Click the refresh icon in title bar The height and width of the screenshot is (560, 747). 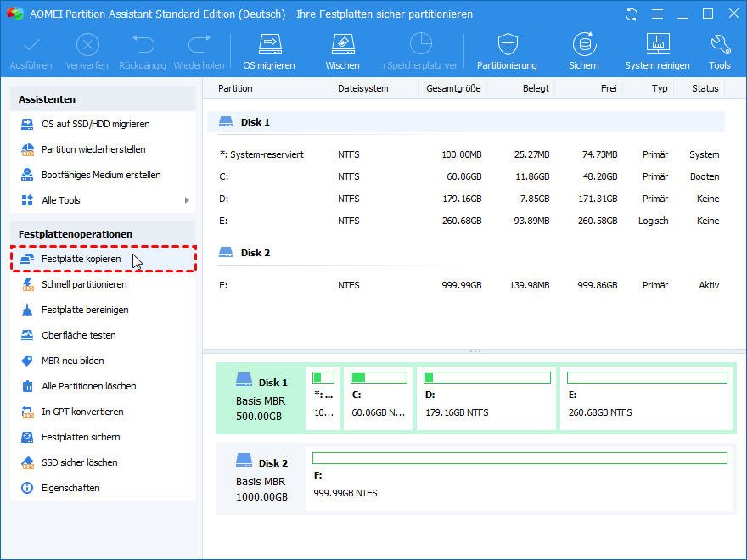pyautogui.click(x=631, y=14)
